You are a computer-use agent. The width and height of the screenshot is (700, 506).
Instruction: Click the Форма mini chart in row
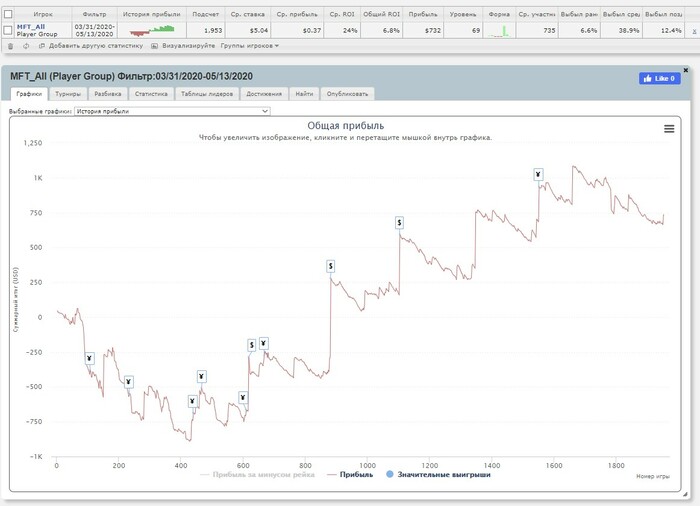coord(499,31)
